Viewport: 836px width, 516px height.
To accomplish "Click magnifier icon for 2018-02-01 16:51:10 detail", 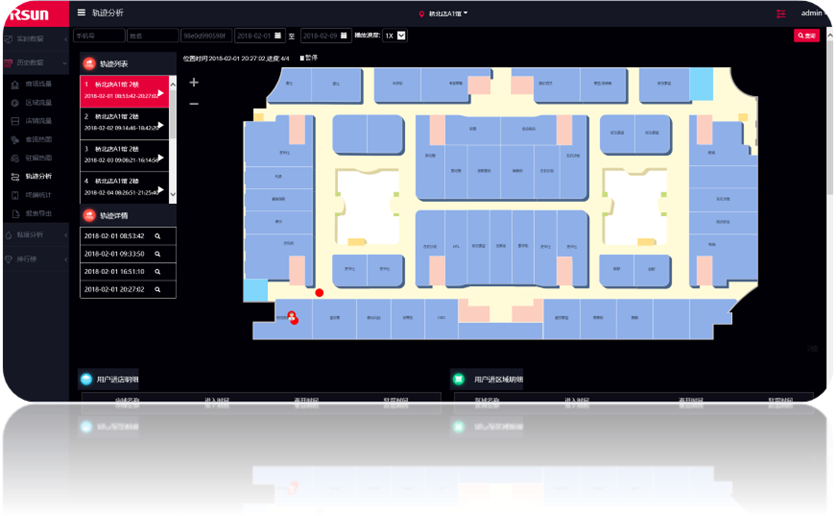I will [x=157, y=271].
